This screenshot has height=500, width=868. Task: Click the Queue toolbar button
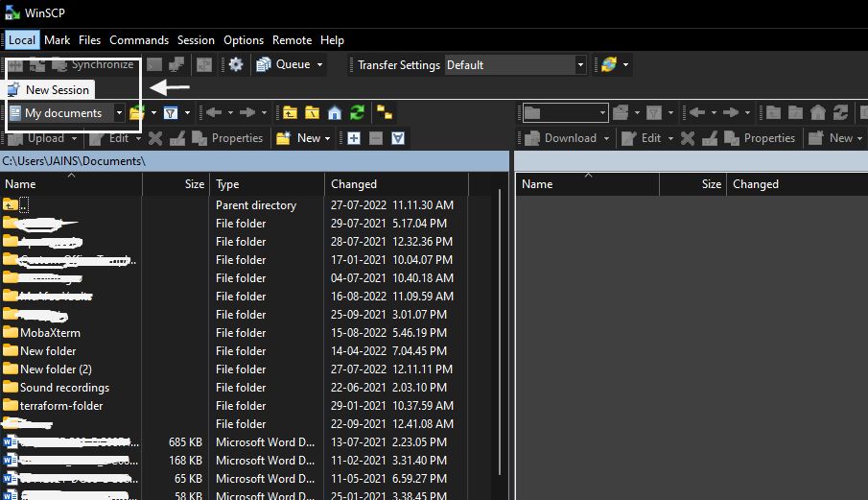[284, 65]
